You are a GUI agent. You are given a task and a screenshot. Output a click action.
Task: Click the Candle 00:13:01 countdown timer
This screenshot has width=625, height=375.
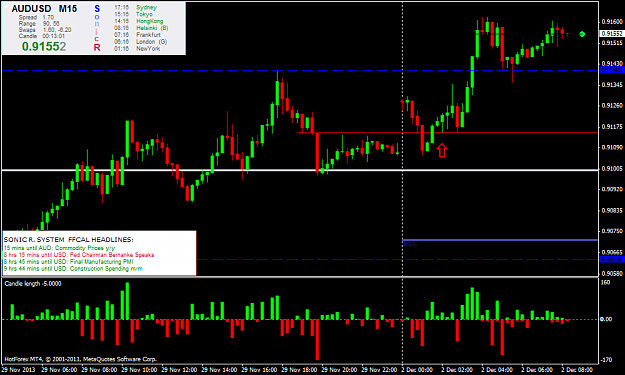[41, 36]
